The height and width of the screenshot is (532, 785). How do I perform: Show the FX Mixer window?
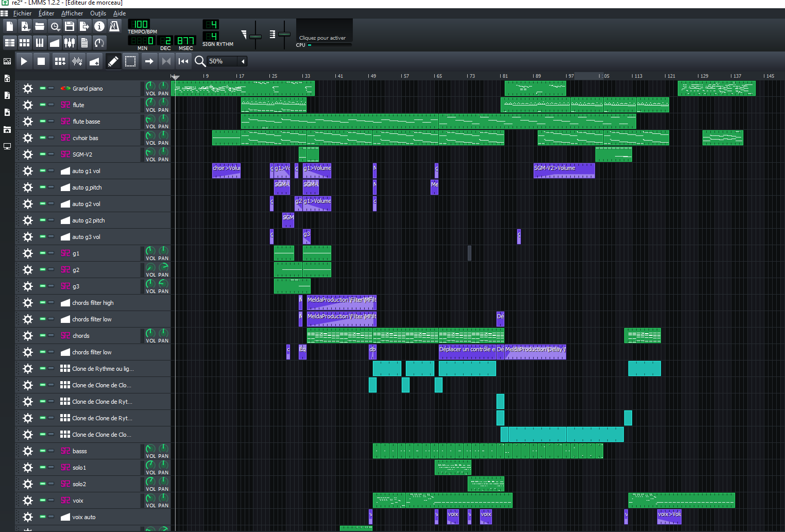pyautogui.click(x=70, y=42)
